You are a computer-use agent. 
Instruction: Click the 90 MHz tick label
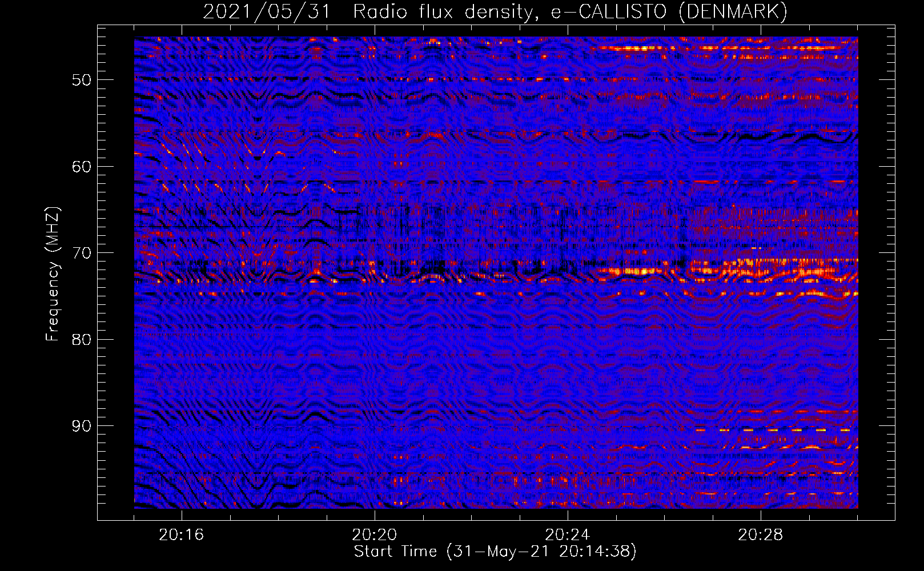coord(81,427)
